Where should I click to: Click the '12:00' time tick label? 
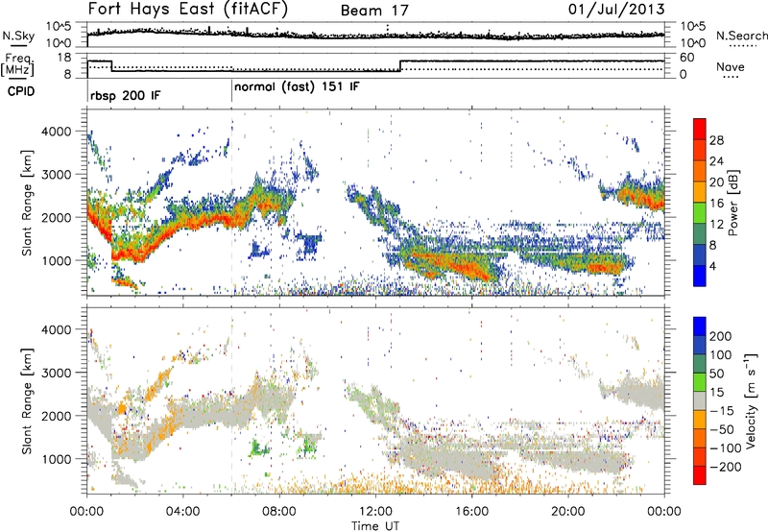[x=375, y=512]
